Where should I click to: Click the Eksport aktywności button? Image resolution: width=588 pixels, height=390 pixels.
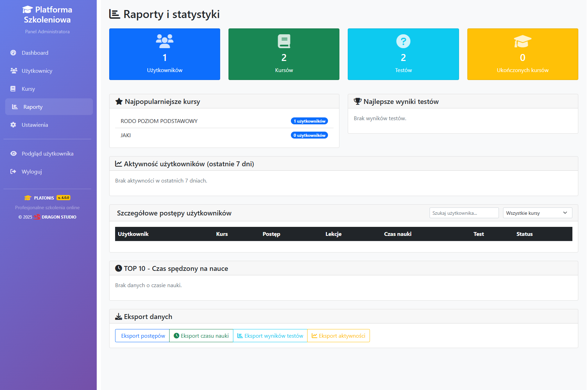coord(338,336)
